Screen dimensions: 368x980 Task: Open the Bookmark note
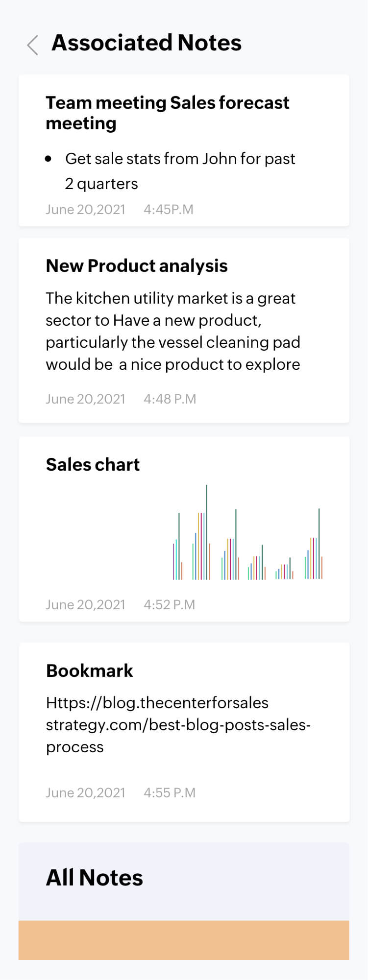[x=184, y=725]
